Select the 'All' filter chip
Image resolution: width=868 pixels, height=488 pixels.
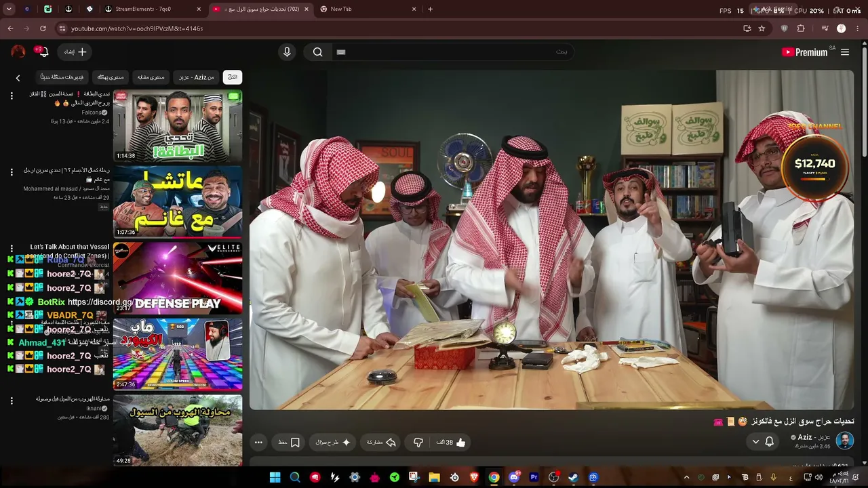pyautogui.click(x=233, y=77)
